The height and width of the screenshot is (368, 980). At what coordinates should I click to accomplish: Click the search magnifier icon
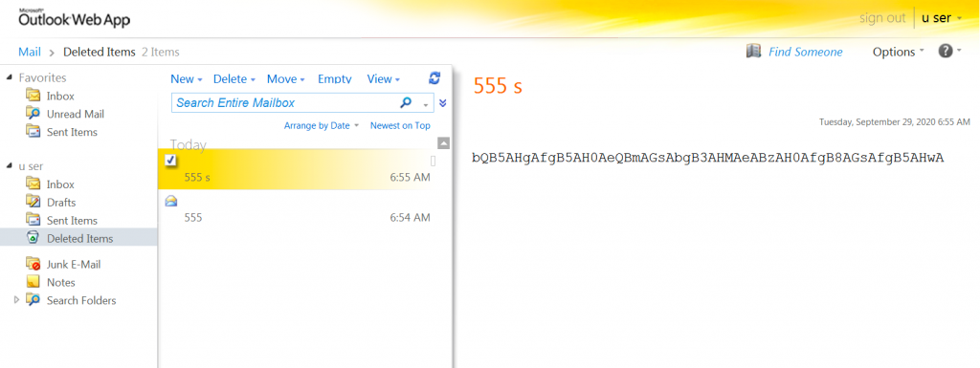click(406, 102)
